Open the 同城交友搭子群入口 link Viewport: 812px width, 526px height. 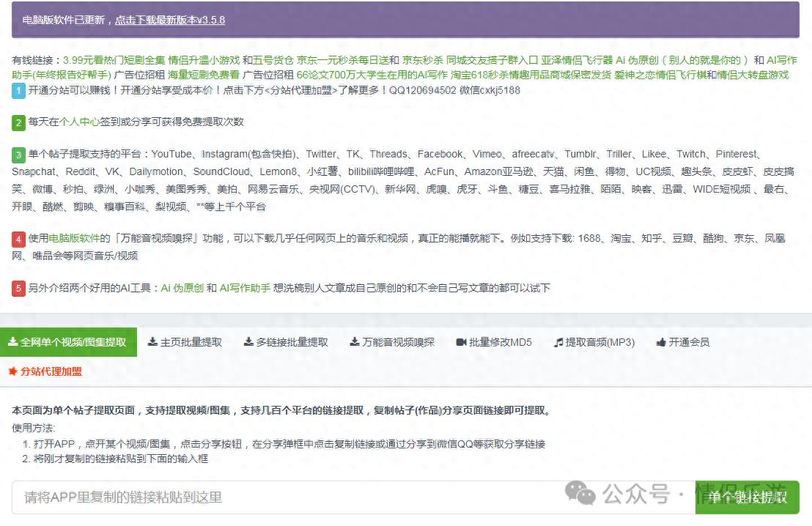[492, 60]
